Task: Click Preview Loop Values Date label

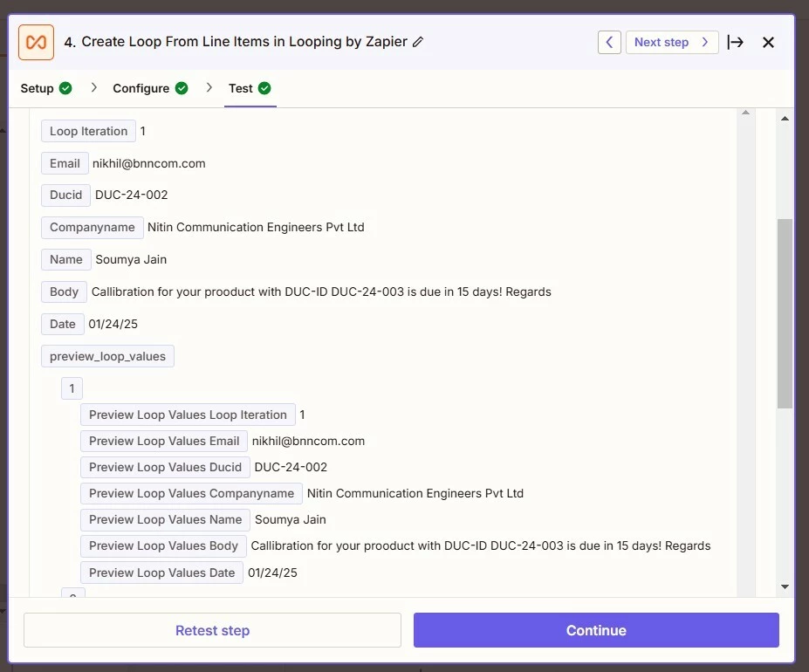Action: pos(162,573)
